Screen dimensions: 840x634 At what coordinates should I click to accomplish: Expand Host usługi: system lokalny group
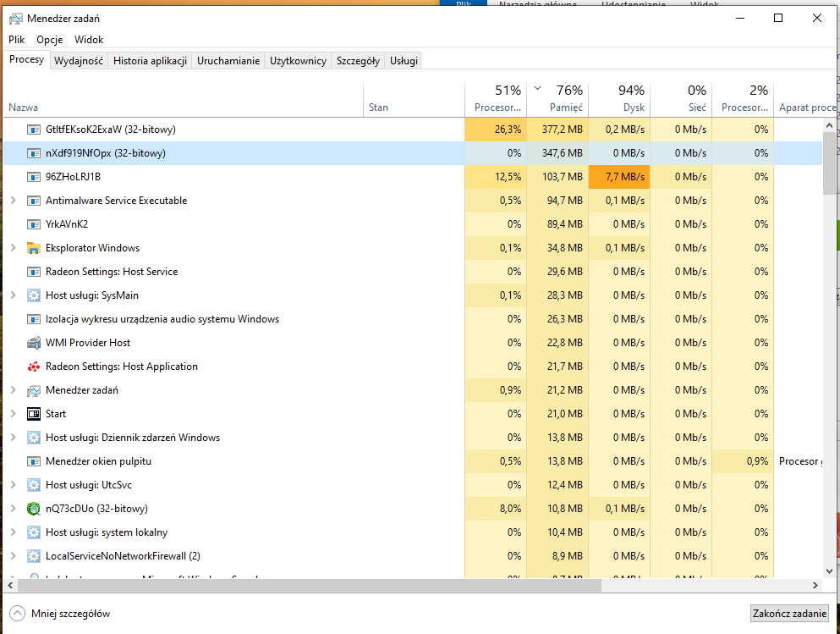[14, 532]
